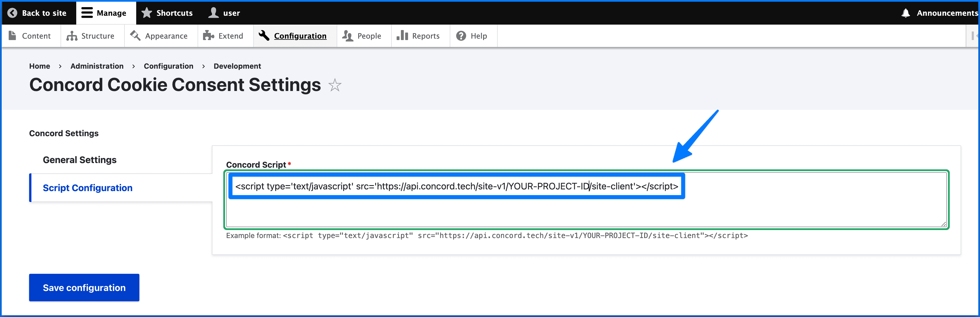Open the Structure admin menu

[91, 36]
